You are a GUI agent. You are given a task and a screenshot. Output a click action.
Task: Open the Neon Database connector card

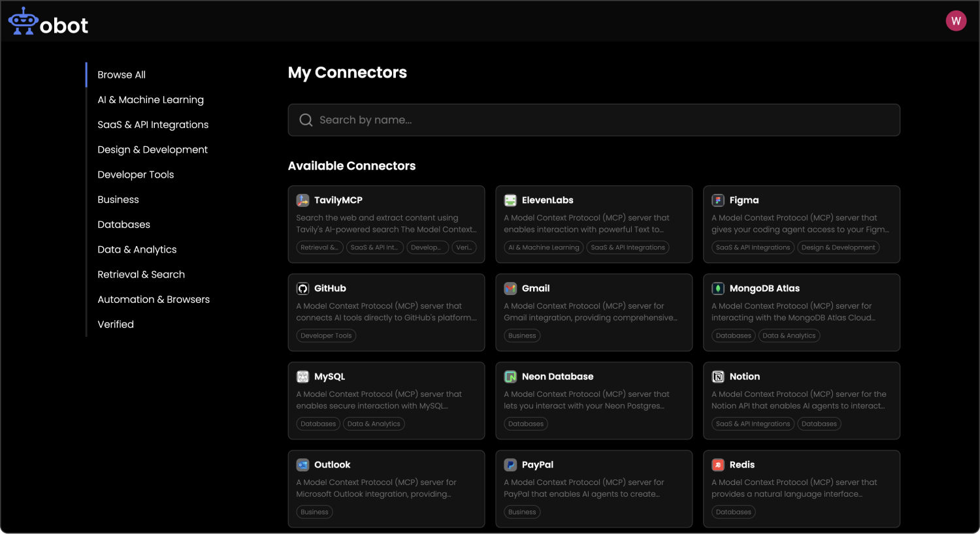[593, 400]
